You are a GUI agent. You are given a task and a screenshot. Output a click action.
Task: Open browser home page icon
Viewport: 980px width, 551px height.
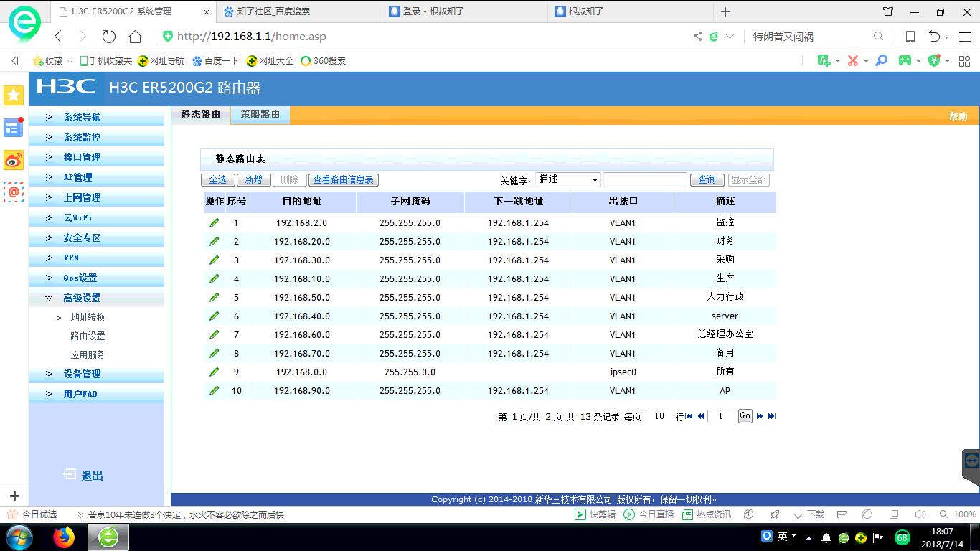coord(135,37)
